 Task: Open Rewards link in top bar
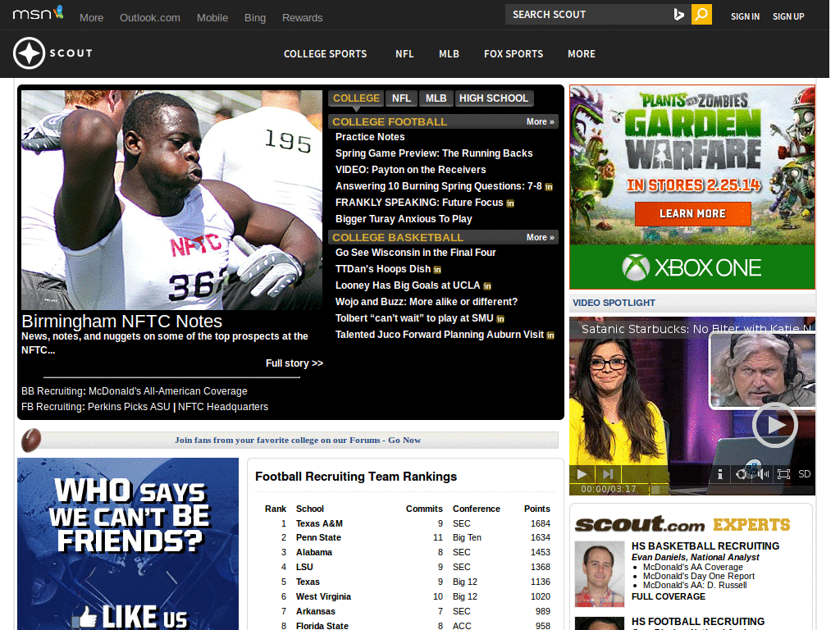click(x=302, y=18)
